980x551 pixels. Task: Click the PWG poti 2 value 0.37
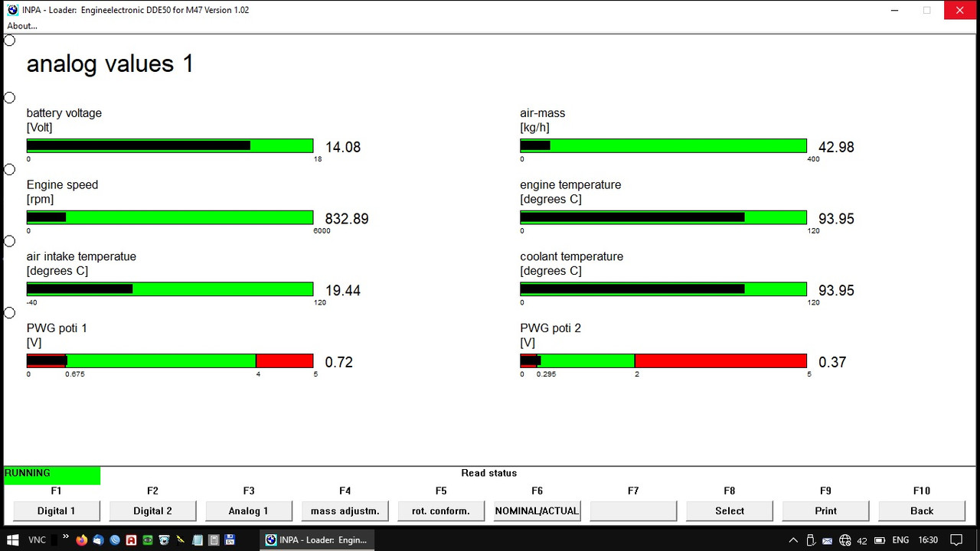832,363
